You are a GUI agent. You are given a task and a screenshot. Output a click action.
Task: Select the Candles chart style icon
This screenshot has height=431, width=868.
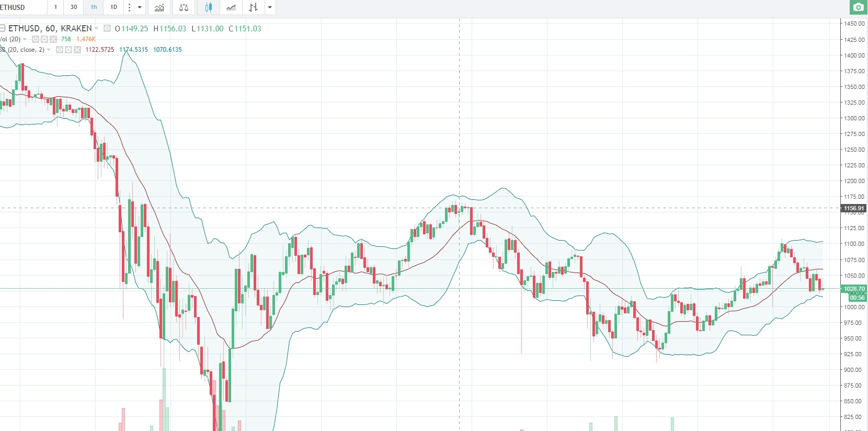(x=209, y=7)
